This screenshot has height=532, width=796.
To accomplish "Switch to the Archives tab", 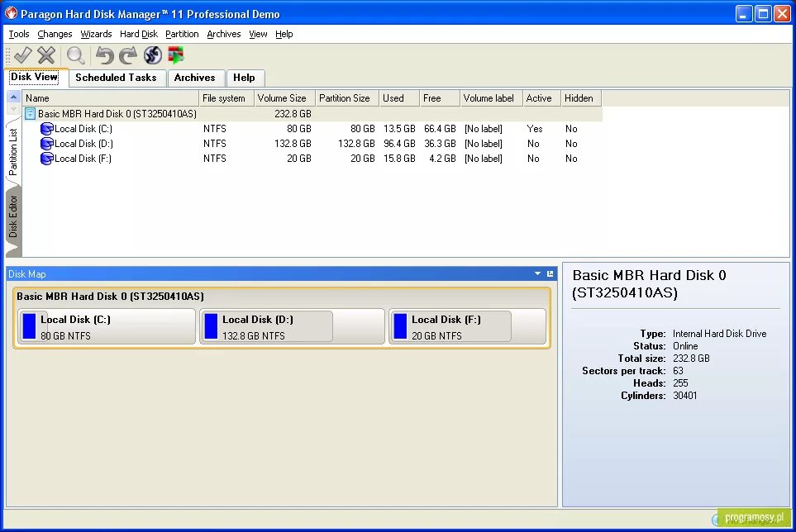I will pos(194,78).
